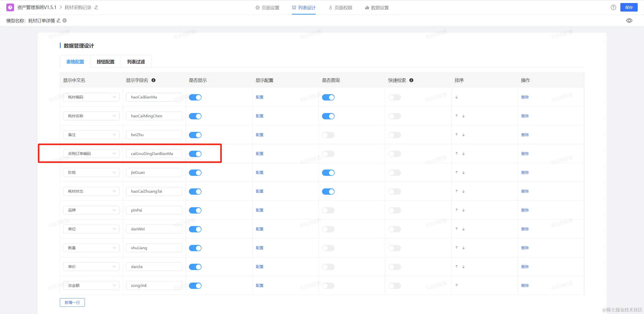Click the eye preview icon
Image resolution: width=644 pixels, height=314 pixels.
point(629,21)
